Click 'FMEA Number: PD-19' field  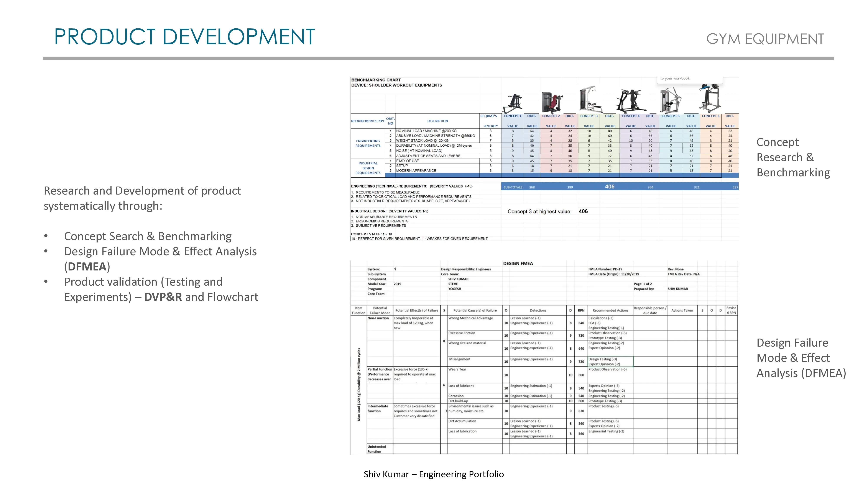click(x=605, y=269)
